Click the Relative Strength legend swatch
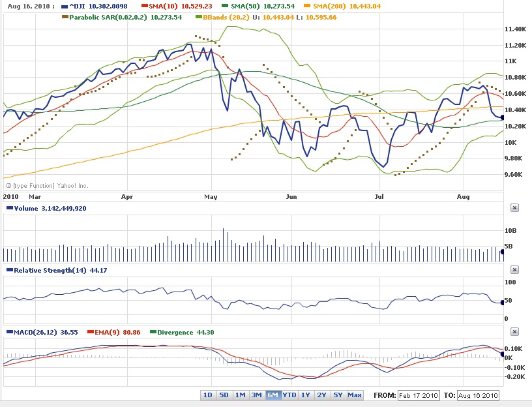 pos(10,270)
